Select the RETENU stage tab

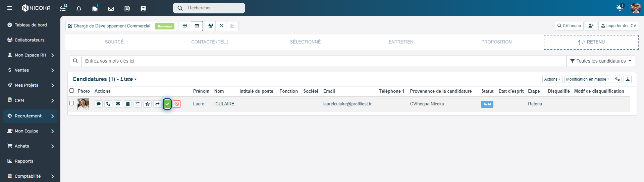coord(591,42)
